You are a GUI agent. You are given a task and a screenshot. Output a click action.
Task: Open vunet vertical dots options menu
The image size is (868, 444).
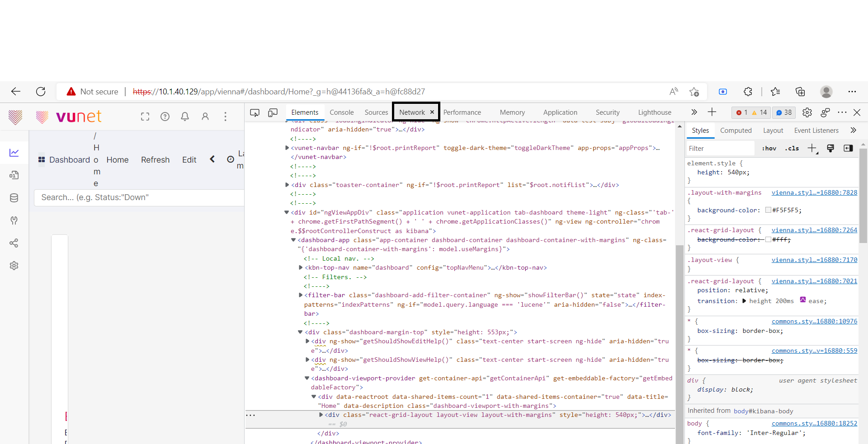[225, 117]
